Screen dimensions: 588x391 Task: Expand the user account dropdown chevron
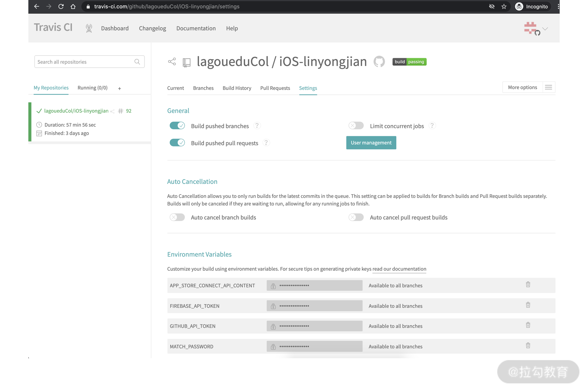click(x=545, y=29)
